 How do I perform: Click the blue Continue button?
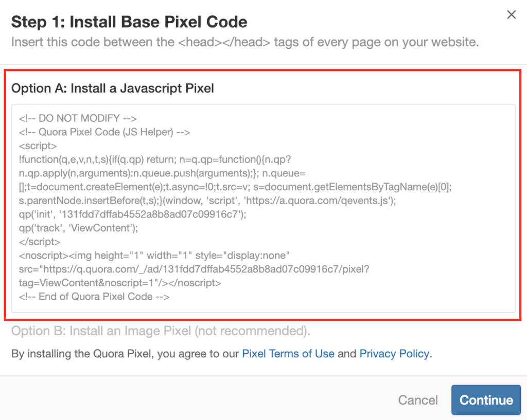pos(486,400)
